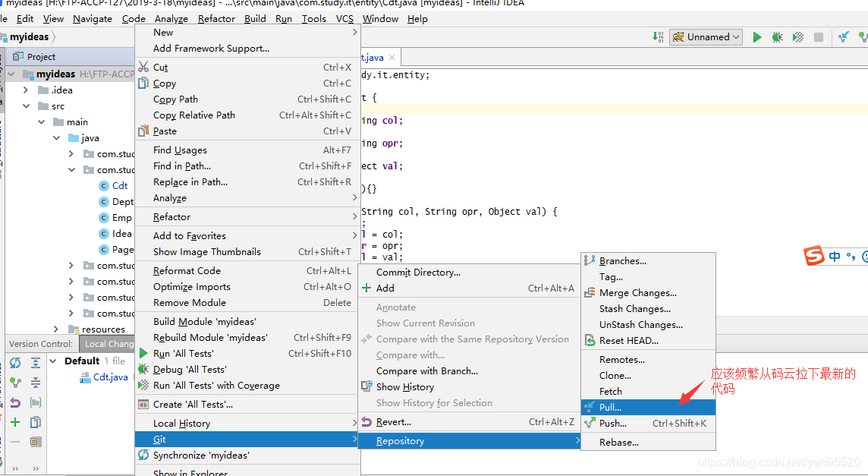Click Optimize Imports entry

tap(247, 287)
